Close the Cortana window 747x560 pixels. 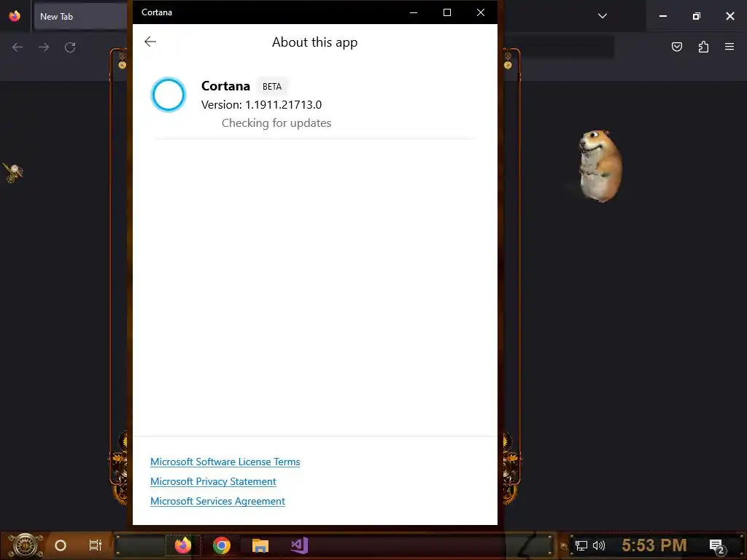coord(481,12)
